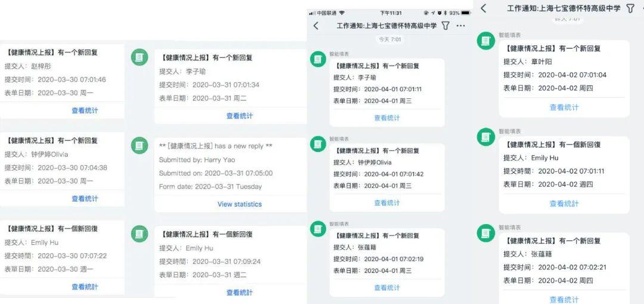Select 'Submitted by: Harry Yao' line
This screenshot has width=644, height=304.
tap(197, 160)
